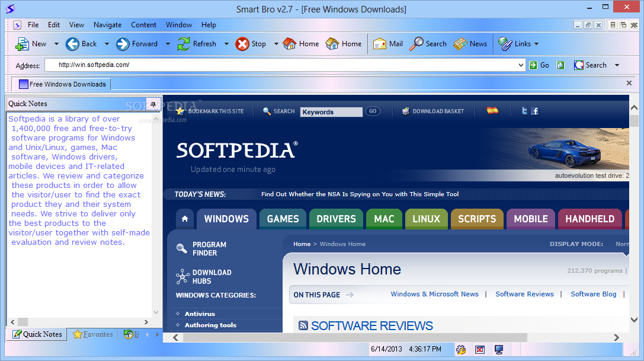
Task: Open the Content menu
Action: coord(144,25)
